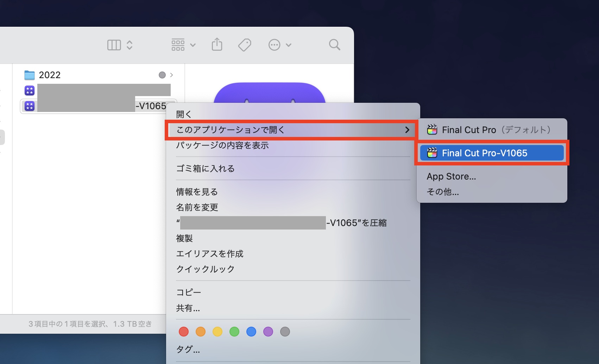599x364 pixels.
Task: Apply the gray tag color
Action: pos(285,332)
